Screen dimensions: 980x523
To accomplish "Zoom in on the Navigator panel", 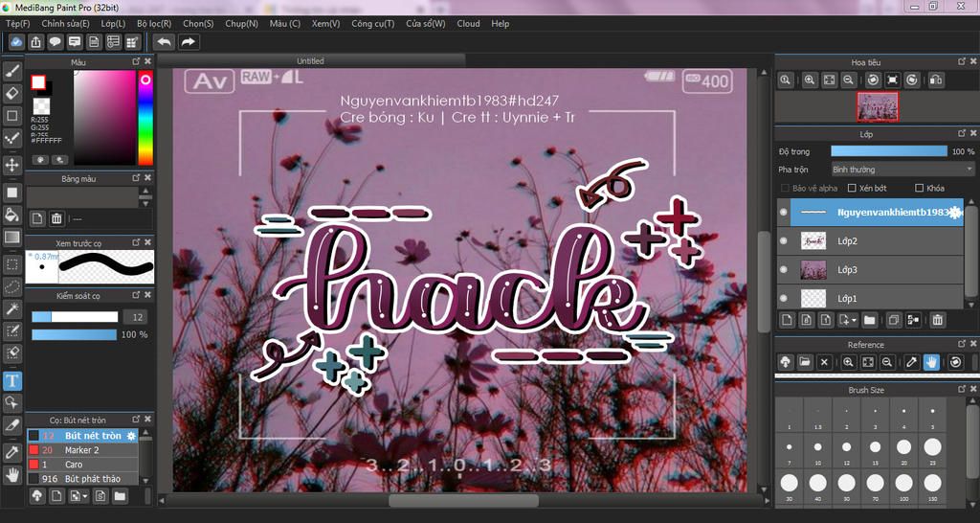I will 810,80.
